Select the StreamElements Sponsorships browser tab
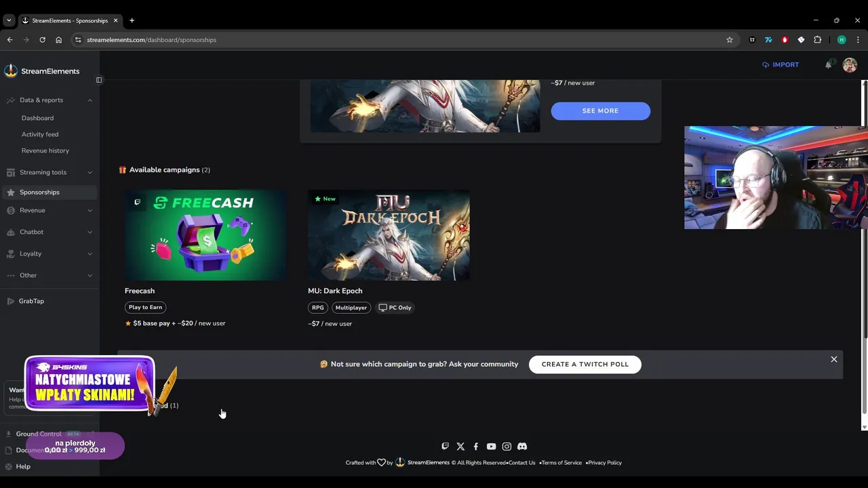The width and height of the screenshot is (868, 488). coord(70,20)
